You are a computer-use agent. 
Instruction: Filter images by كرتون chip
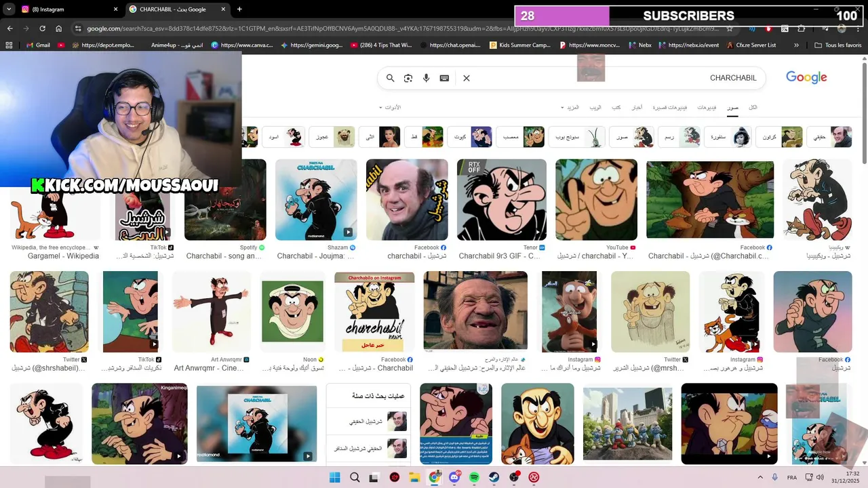[x=778, y=137]
